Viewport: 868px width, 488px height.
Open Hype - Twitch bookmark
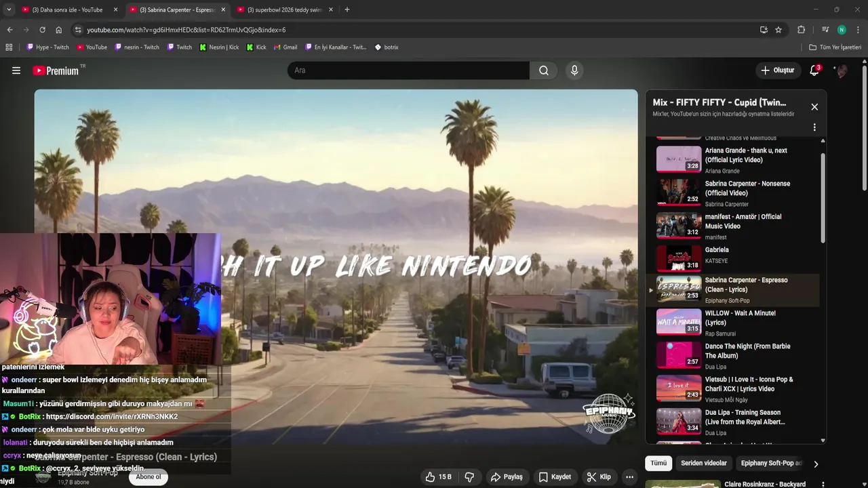click(47, 47)
